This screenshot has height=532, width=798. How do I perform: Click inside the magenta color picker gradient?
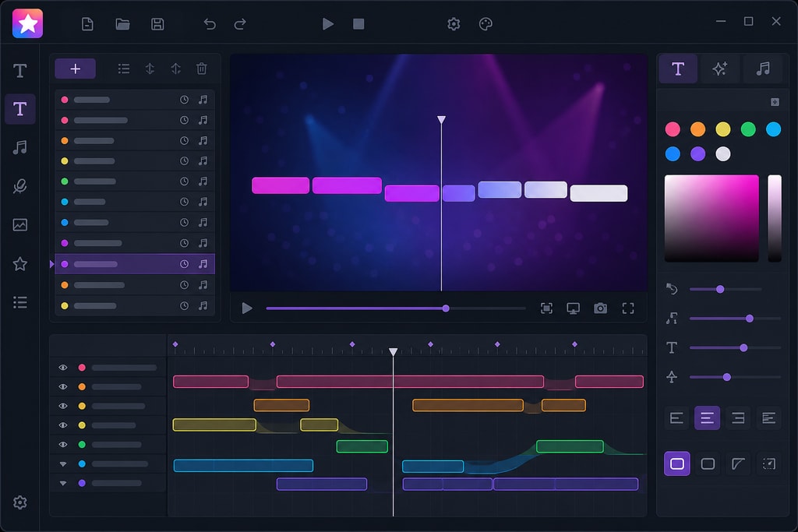pyautogui.click(x=711, y=218)
